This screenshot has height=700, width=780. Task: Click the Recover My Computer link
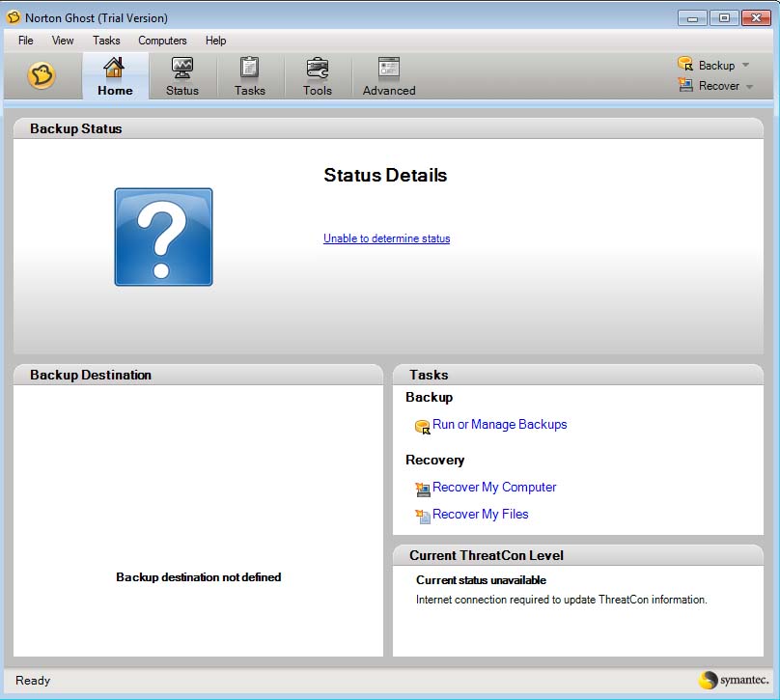tap(494, 487)
